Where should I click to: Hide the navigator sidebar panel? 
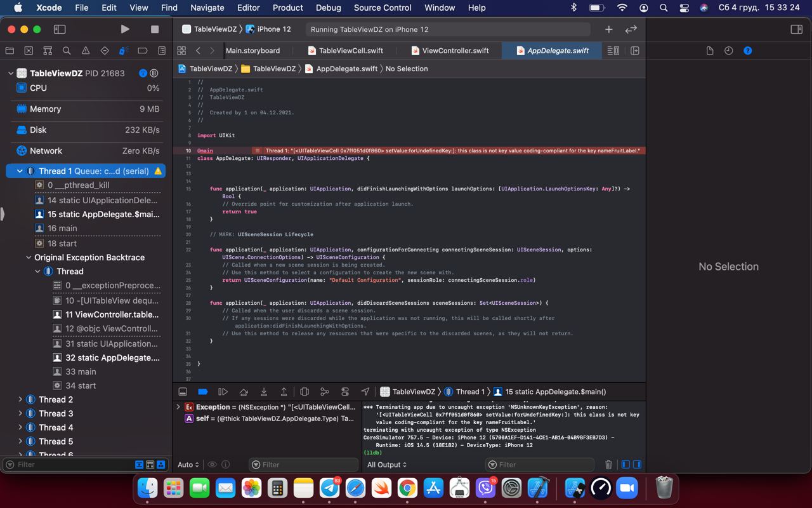coord(60,29)
